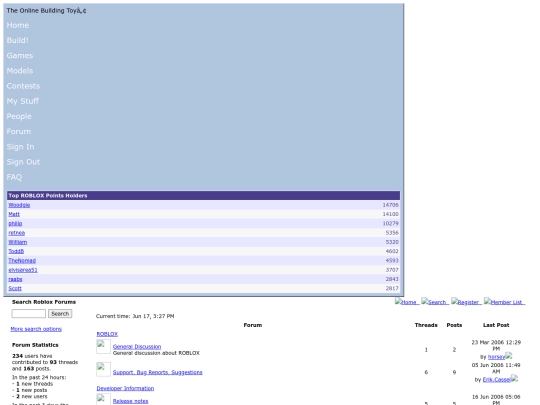Open the retreo user link
This screenshot has height=405, width=540.
[x=17, y=233]
